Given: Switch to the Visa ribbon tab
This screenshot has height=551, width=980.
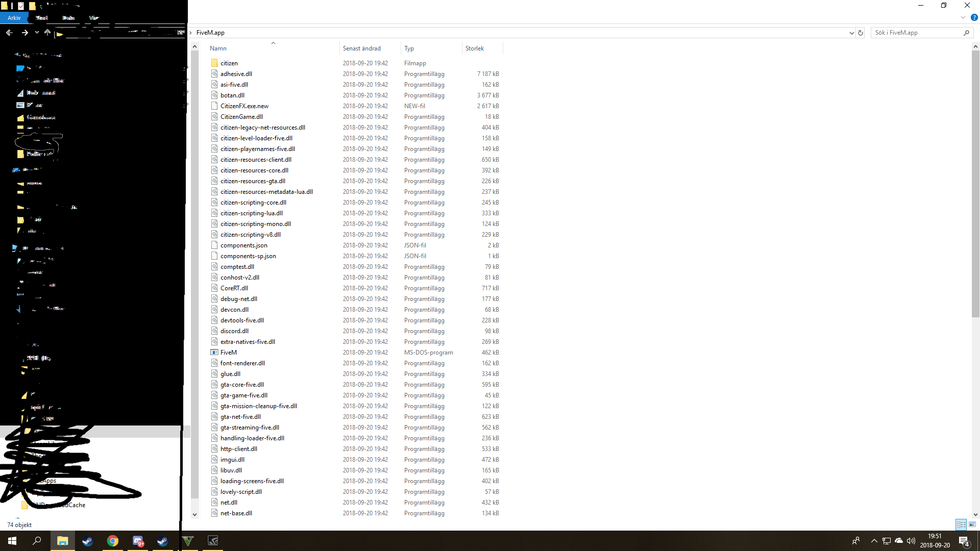Looking at the screenshot, I should pyautogui.click(x=94, y=18).
